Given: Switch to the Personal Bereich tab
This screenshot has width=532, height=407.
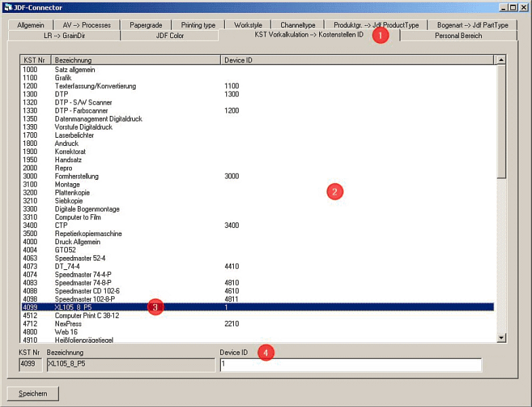Looking at the screenshot, I should tap(458, 35).
